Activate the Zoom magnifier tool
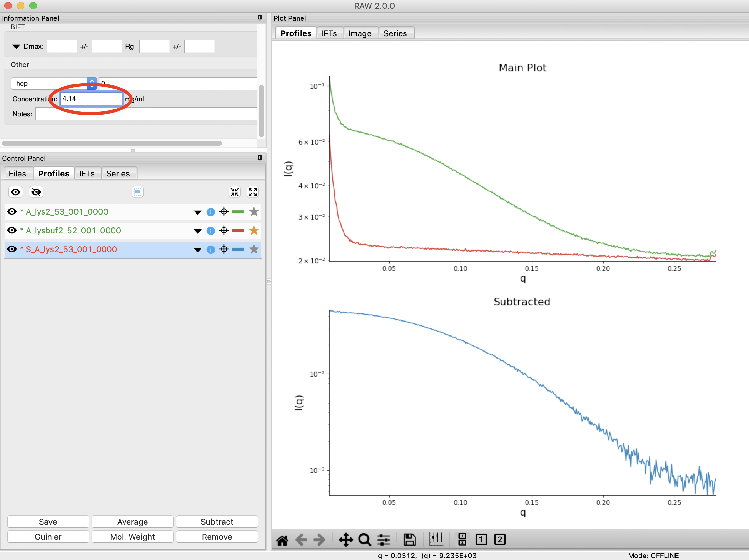This screenshot has height=560, width=749. (364, 540)
